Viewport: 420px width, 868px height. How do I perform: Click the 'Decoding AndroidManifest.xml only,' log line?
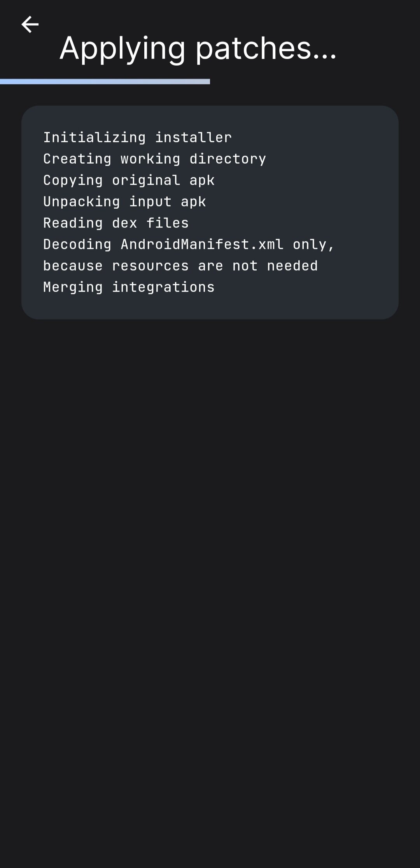pos(189,245)
